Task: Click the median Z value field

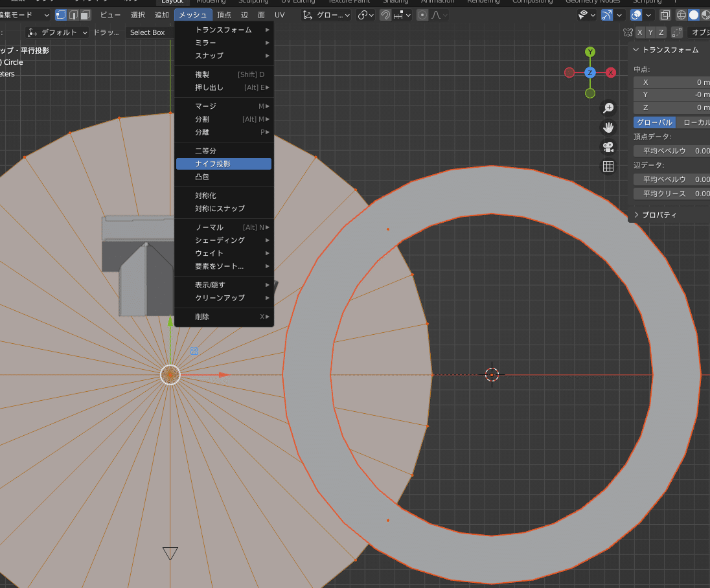Action: (672, 107)
